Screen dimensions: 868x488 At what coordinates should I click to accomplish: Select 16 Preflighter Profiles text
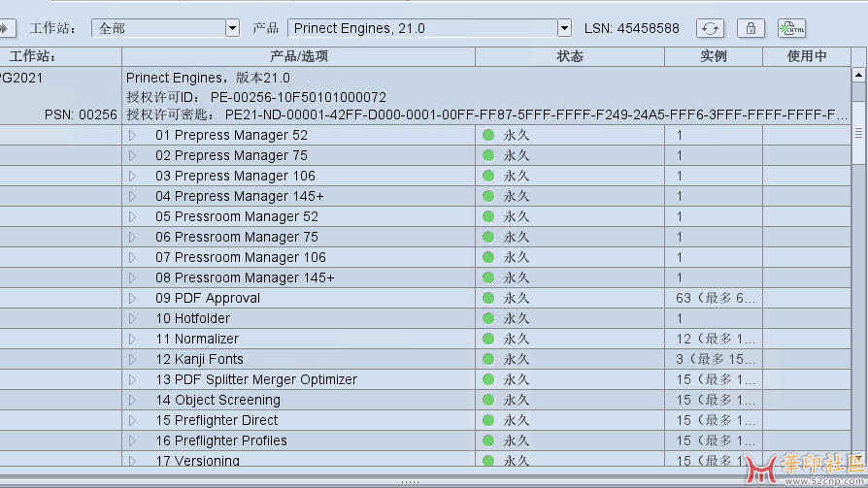pyautogui.click(x=221, y=441)
